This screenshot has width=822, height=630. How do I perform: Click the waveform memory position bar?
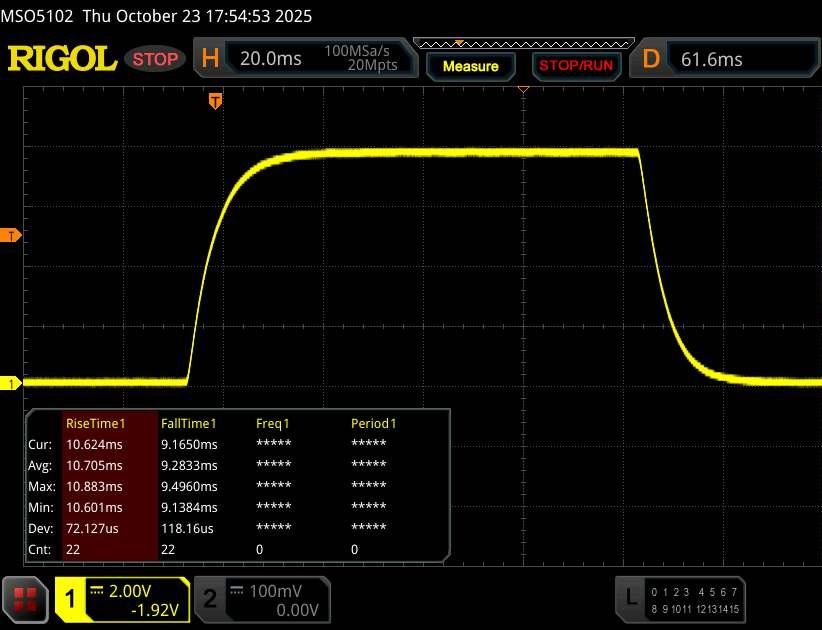(x=523, y=43)
